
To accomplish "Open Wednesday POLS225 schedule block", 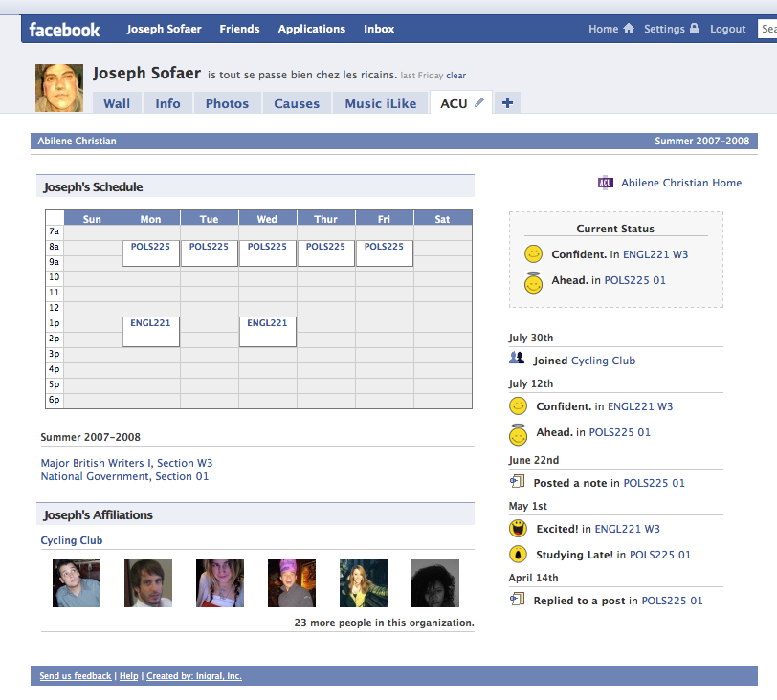I will point(268,253).
